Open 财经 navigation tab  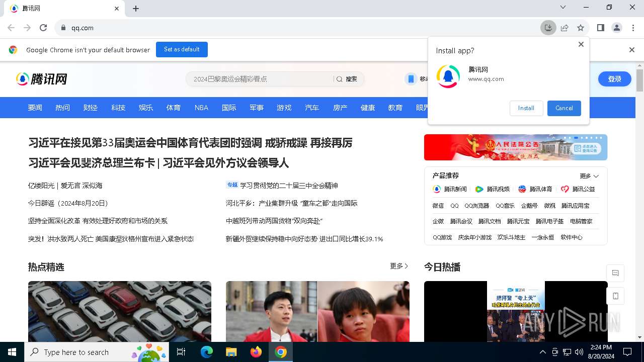click(91, 108)
